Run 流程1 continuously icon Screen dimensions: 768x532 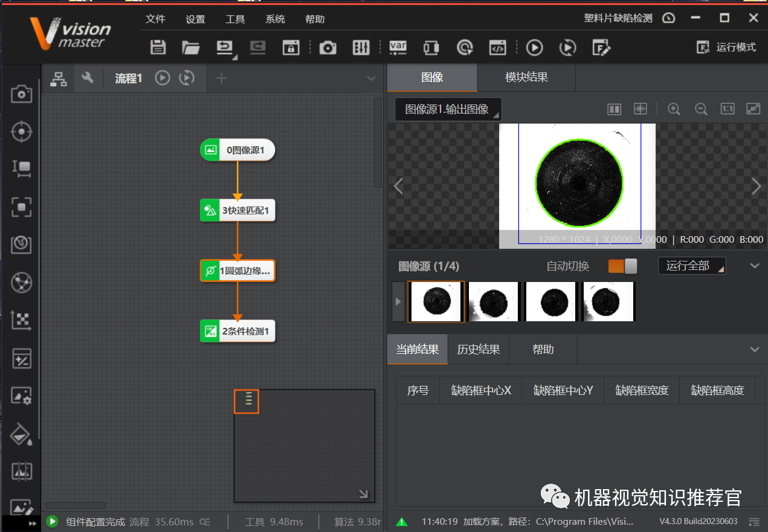[x=187, y=78]
